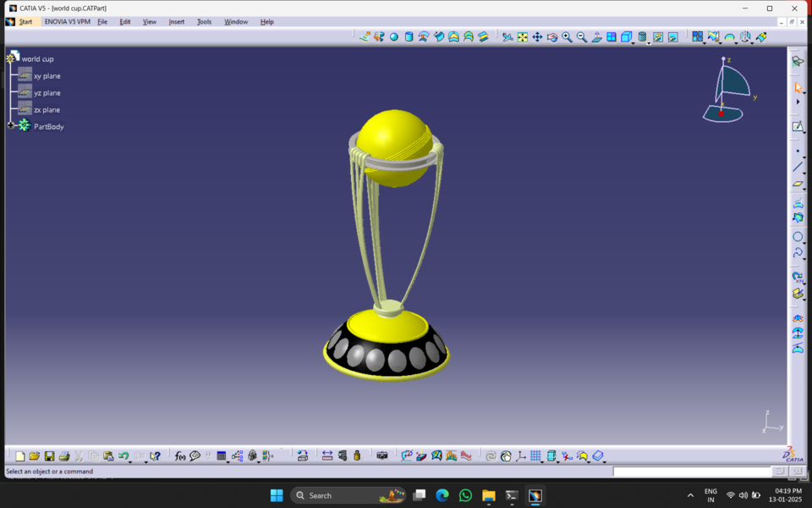This screenshot has width=812, height=508.
Task: Open the Sketcher tool on right toolbar
Action: 797,124
